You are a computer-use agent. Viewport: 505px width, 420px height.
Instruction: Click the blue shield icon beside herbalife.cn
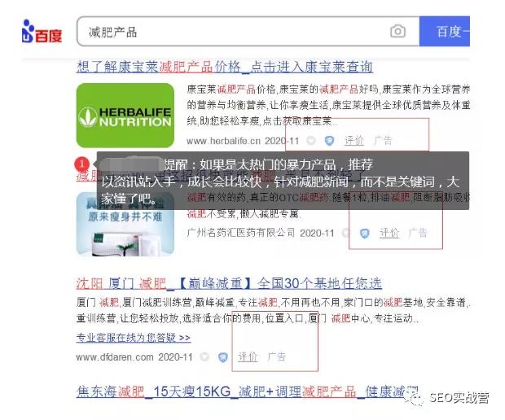329,141
